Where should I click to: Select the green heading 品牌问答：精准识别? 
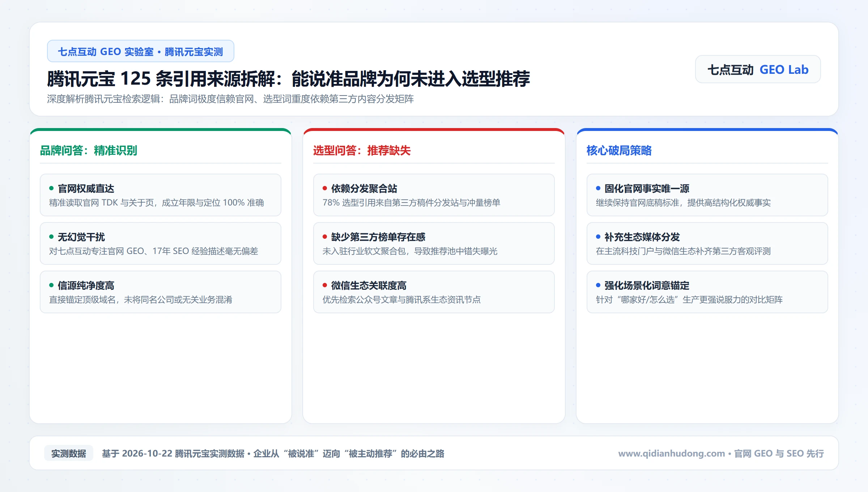tap(89, 150)
